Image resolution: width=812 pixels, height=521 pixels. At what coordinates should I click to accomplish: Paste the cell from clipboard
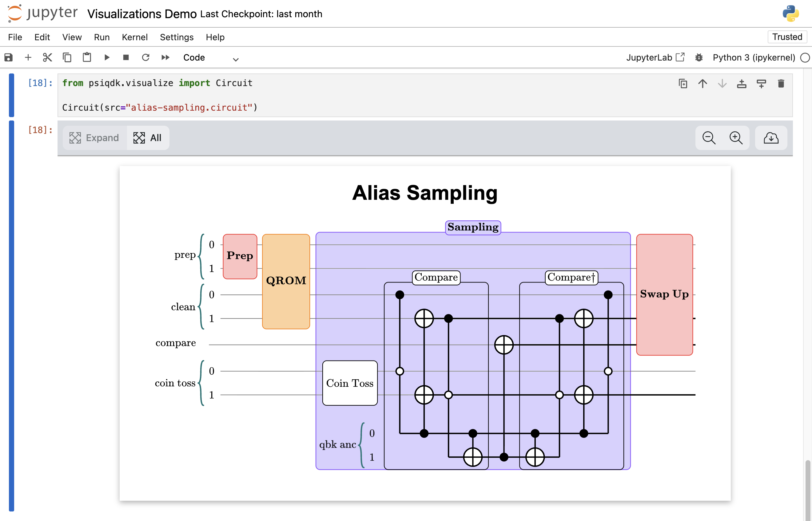click(87, 57)
